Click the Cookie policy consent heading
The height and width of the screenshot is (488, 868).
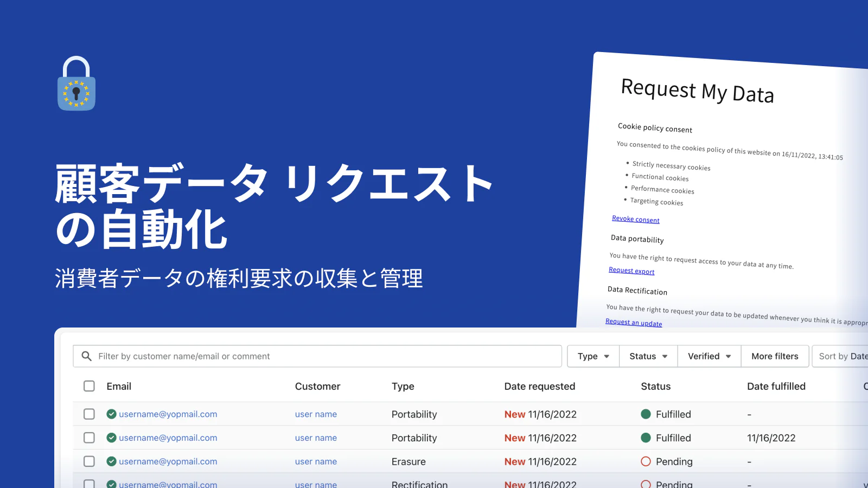655,127
